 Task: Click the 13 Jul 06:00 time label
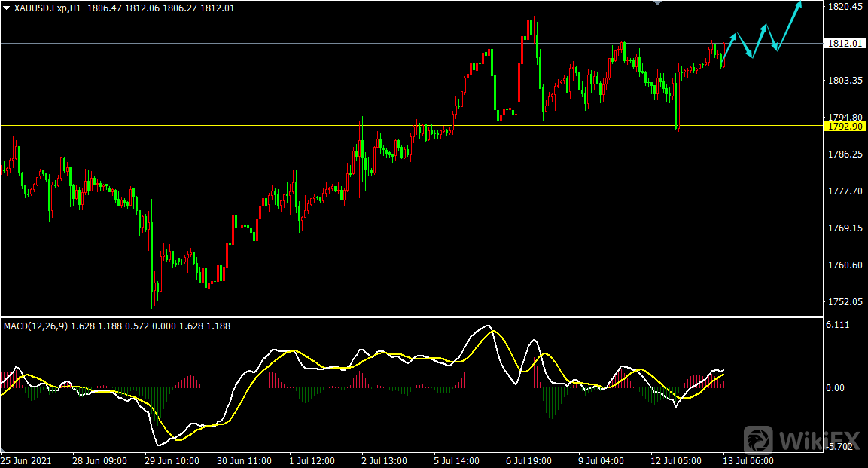point(748,460)
